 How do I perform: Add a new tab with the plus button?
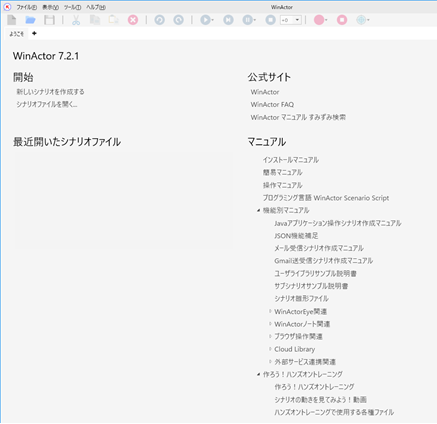pos(34,33)
